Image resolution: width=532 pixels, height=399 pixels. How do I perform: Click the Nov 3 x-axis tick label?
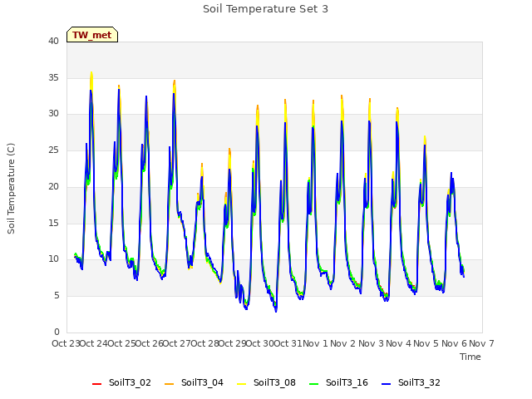coord(371,343)
